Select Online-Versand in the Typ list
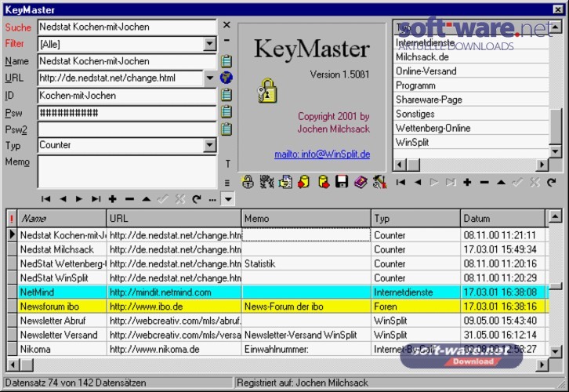 (x=471, y=71)
